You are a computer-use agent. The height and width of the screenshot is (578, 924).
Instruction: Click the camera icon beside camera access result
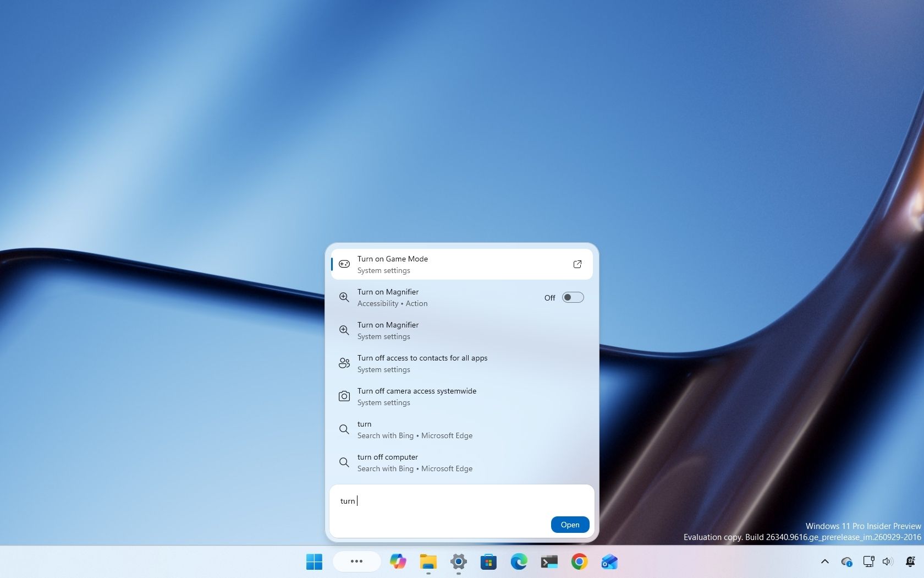point(344,396)
